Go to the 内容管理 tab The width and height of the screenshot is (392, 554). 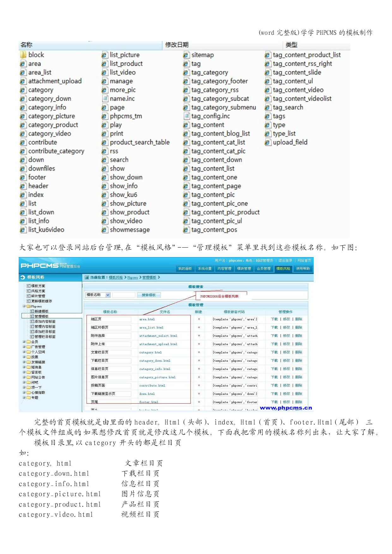click(x=224, y=268)
